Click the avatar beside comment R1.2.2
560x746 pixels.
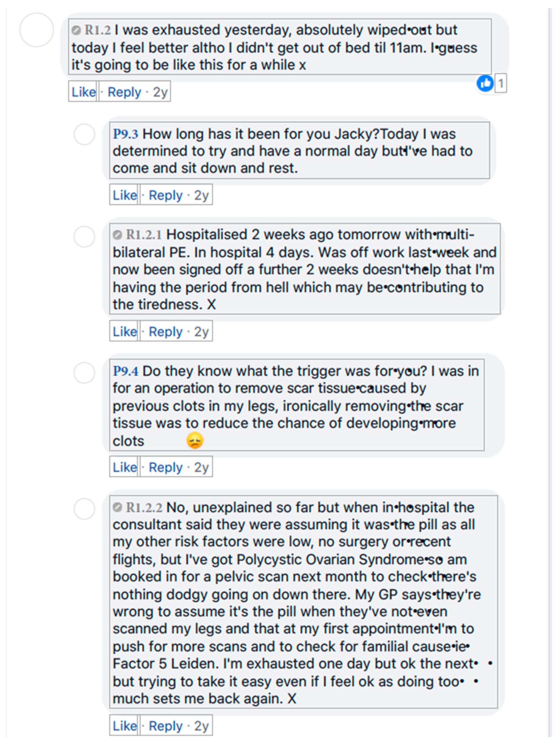84,509
